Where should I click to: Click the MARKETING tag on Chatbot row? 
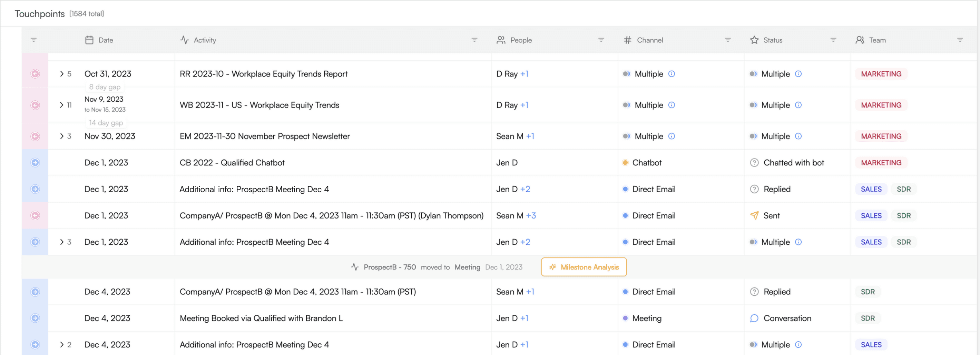pyautogui.click(x=881, y=163)
